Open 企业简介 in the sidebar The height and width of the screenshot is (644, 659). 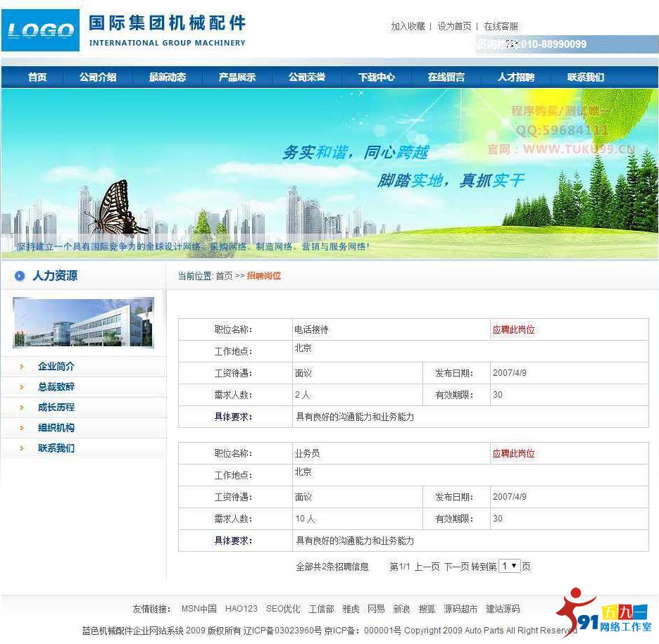coord(56,366)
